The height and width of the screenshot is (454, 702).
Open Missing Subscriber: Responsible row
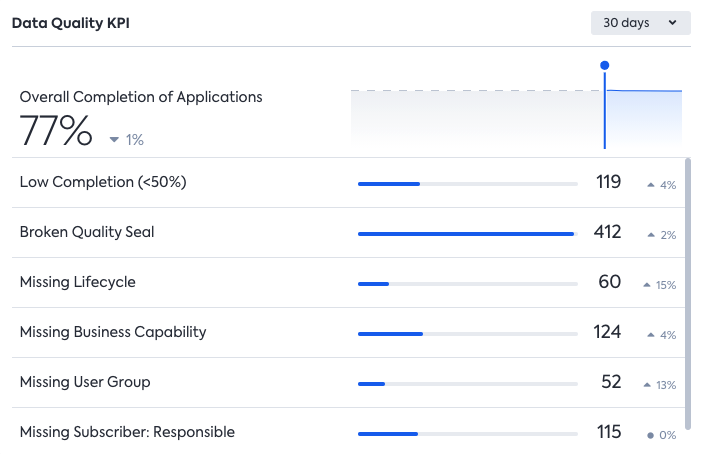[x=127, y=432]
